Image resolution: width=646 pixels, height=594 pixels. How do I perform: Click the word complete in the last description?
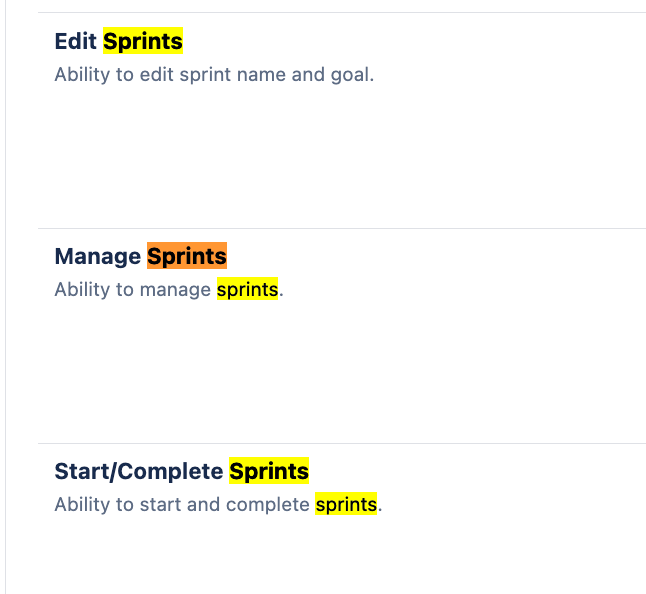pyautogui.click(x=268, y=505)
